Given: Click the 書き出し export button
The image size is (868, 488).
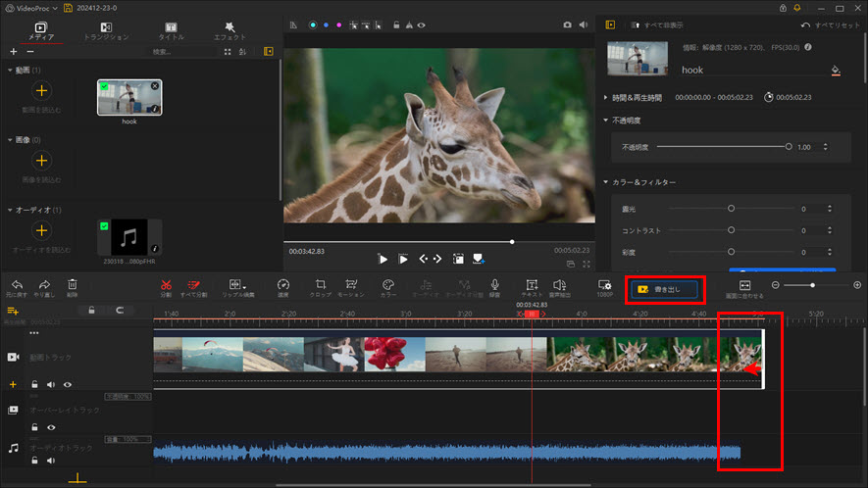Looking at the screenshot, I should pyautogui.click(x=667, y=289).
